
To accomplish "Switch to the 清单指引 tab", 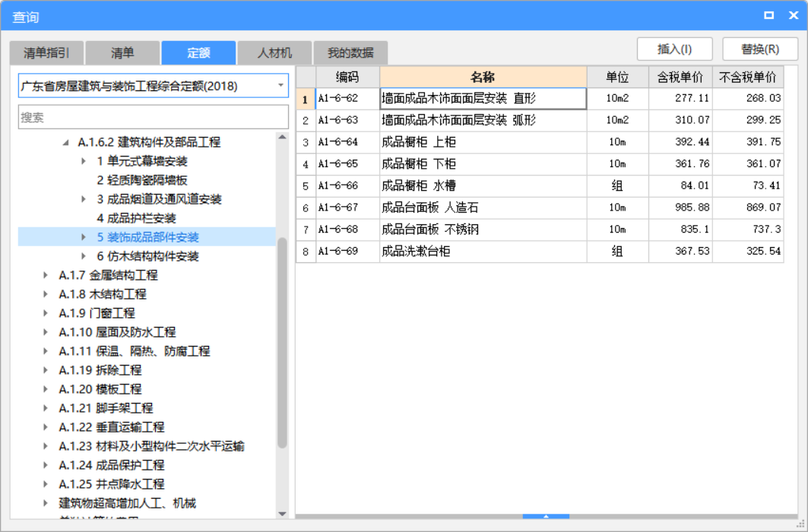I will pyautogui.click(x=46, y=52).
